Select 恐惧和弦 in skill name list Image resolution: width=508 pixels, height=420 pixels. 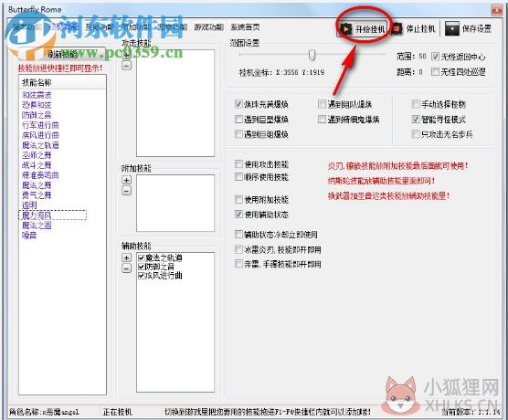point(37,105)
